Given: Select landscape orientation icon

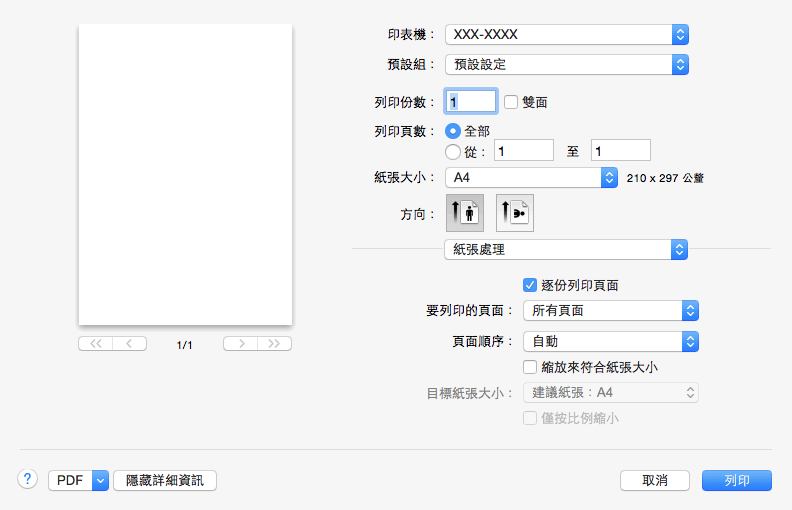Looking at the screenshot, I should (x=515, y=213).
